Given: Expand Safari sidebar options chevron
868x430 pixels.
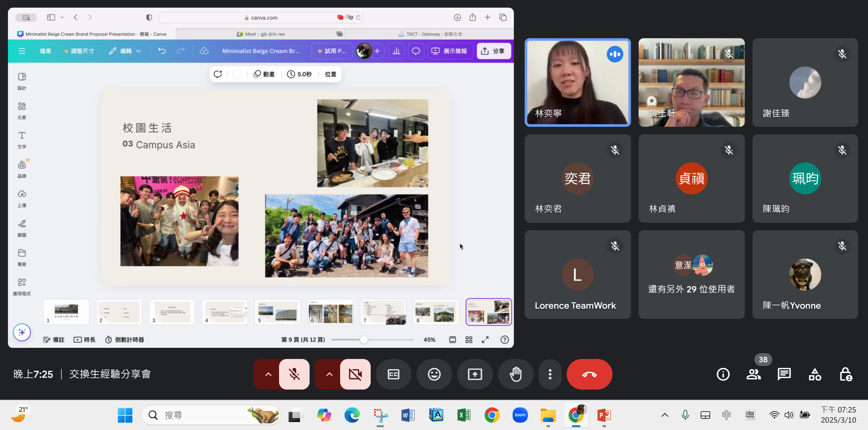Looking at the screenshot, I should [62, 18].
